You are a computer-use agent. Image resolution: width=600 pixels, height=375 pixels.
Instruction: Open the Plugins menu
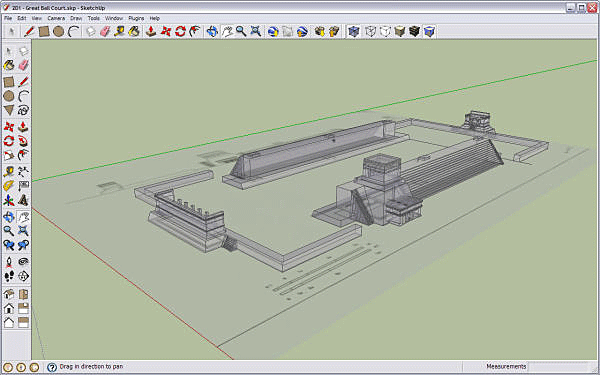[136, 18]
